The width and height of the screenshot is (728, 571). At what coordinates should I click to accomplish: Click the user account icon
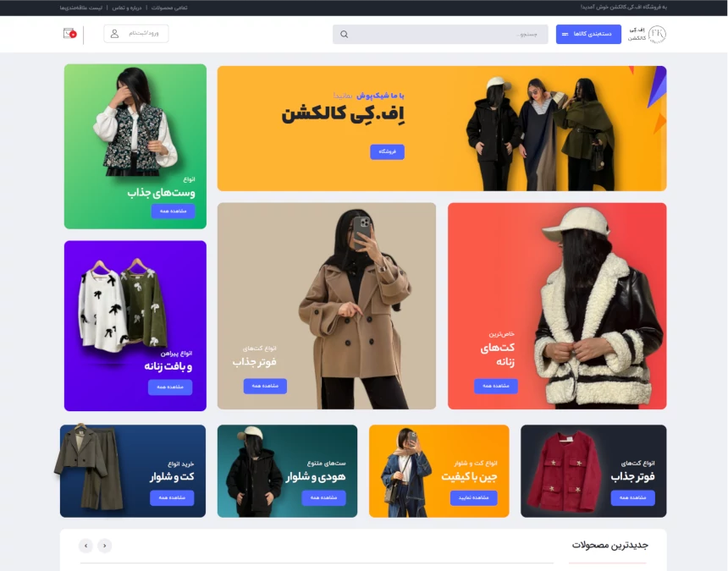pos(114,34)
